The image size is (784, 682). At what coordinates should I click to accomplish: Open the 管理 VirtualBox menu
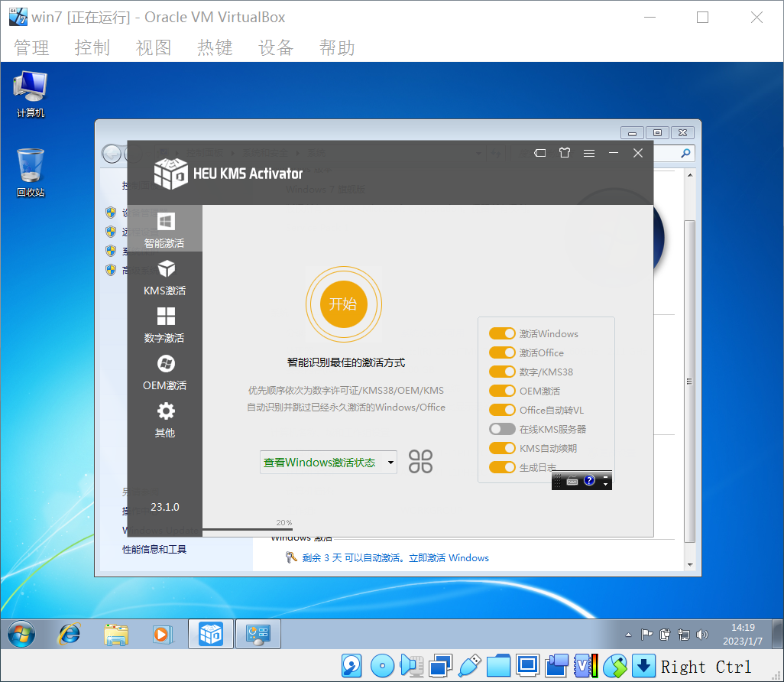(31, 48)
